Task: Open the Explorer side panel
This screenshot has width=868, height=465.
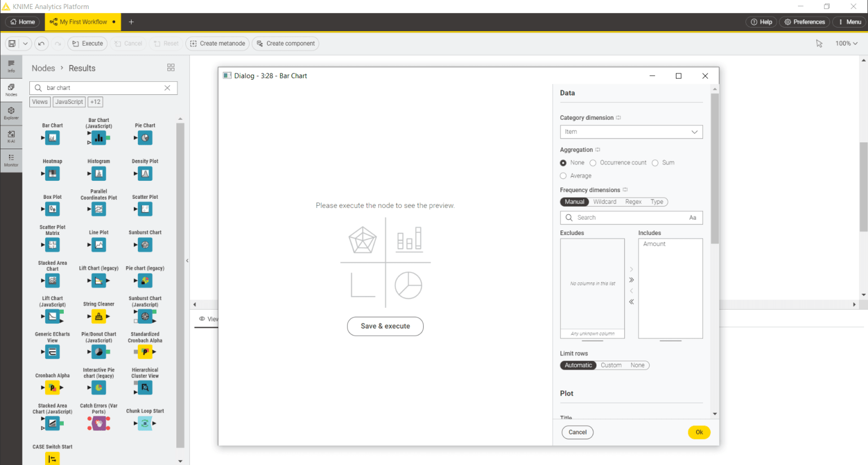Action: click(x=11, y=114)
